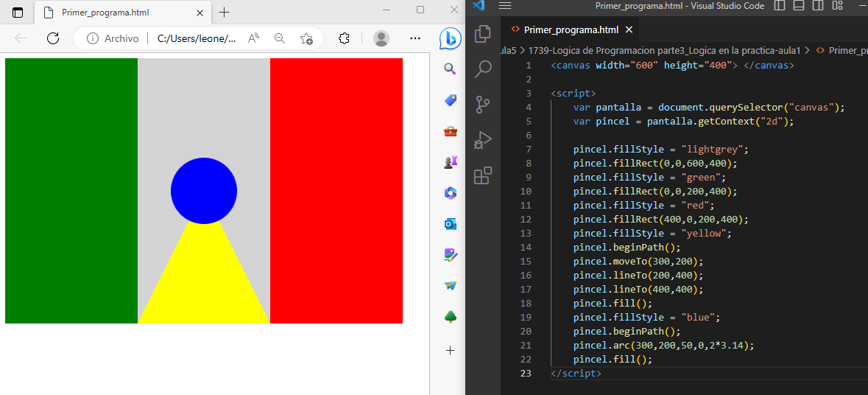
Task: Close the Primer_programa.html browser tab in Edge
Action: [200, 13]
